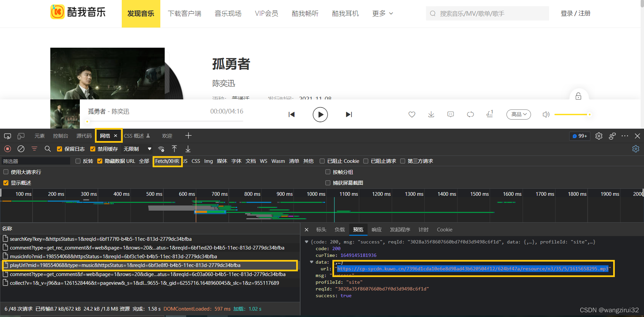
Task: Open the throttling dropdown 无限制
Action: pyautogui.click(x=138, y=149)
